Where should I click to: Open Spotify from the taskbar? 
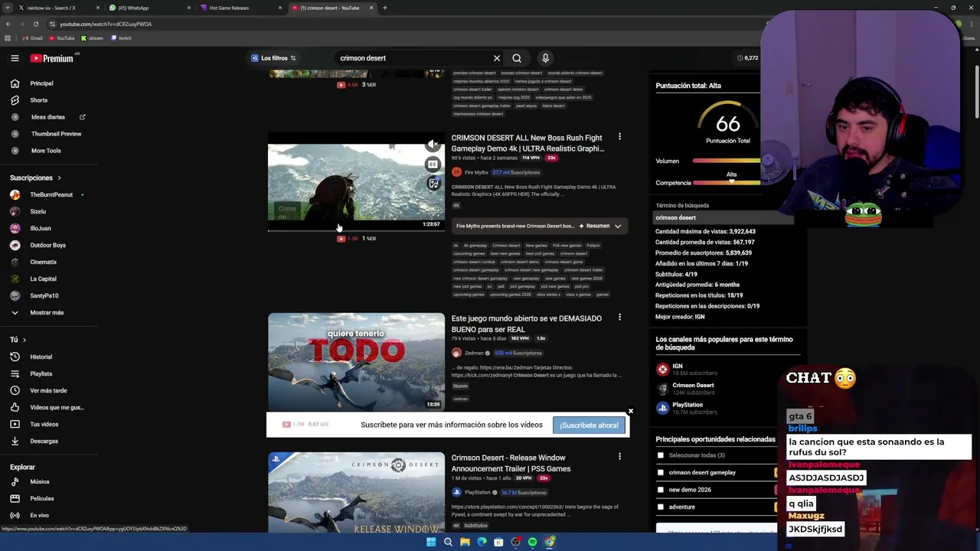pos(532,542)
